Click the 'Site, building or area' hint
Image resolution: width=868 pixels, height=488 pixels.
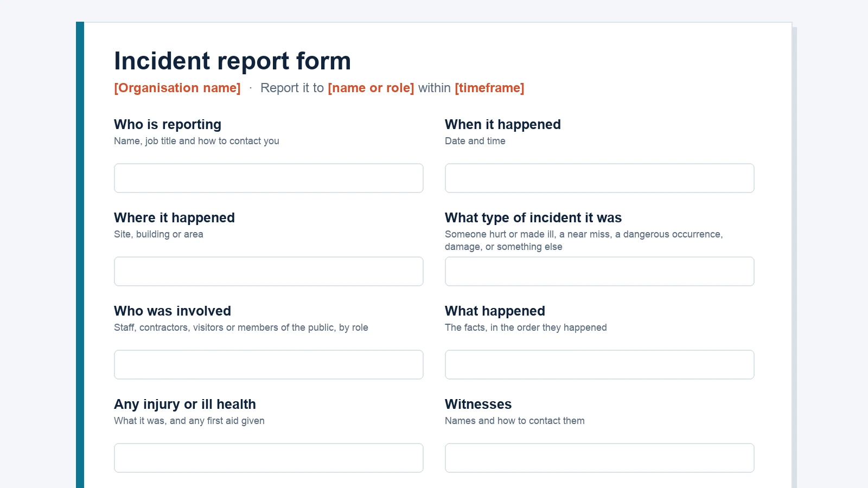click(158, 234)
